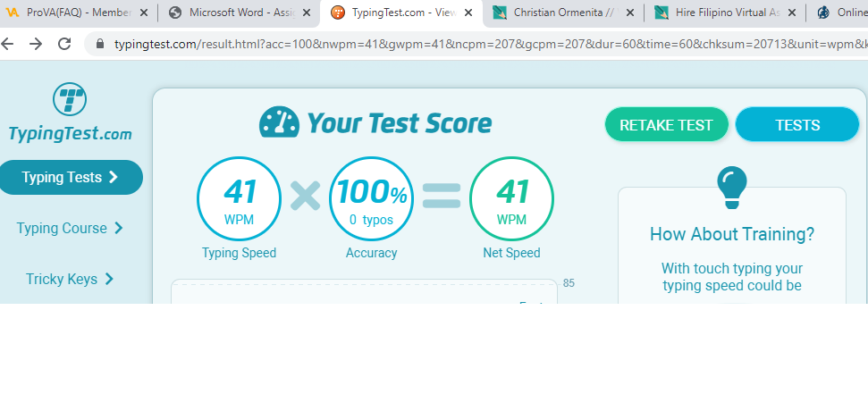View site info via padlock icon
The image size is (868, 411).
100,44
